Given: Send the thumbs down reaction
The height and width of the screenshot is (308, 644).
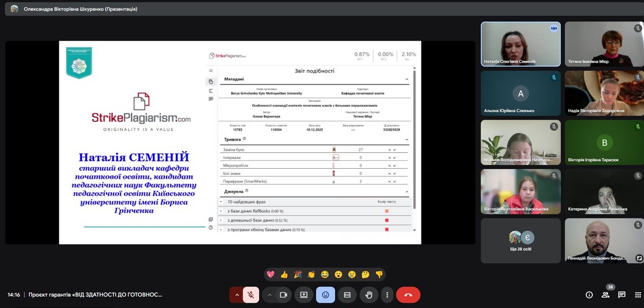Looking at the screenshot, I should pyautogui.click(x=379, y=274).
